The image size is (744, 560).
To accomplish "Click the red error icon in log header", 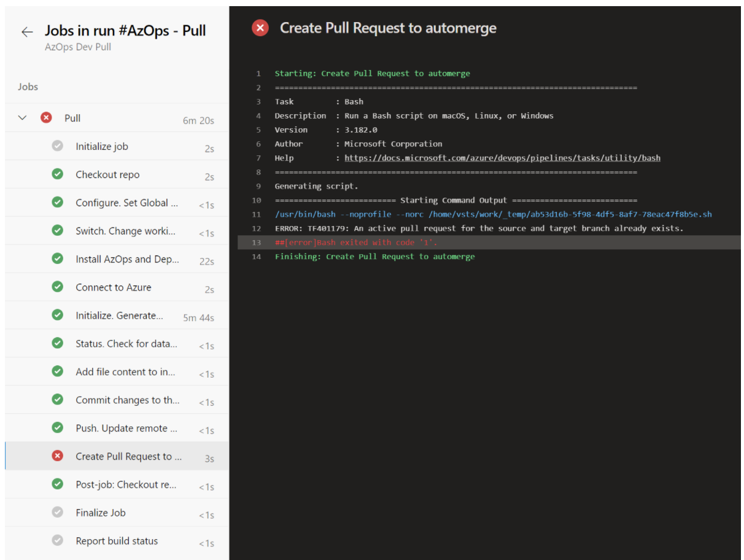I will tap(260, 28).
